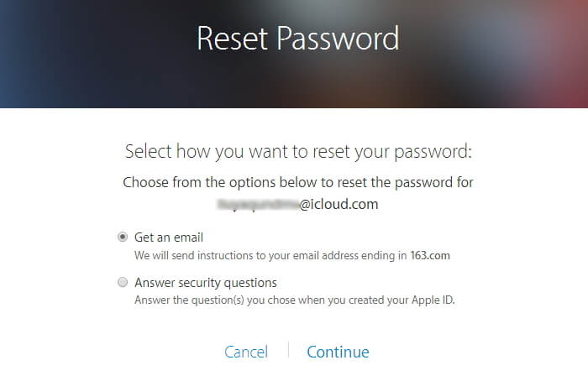
Task: Click the "email address ending in" phrase
Action: (344, 254)
